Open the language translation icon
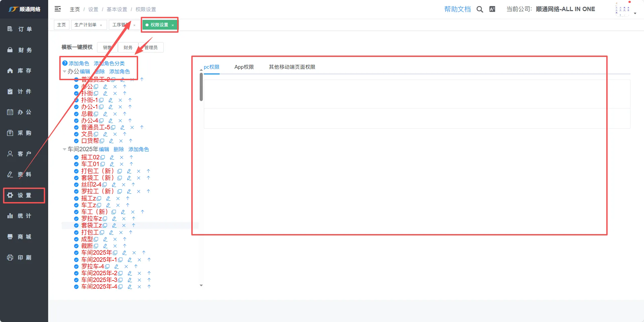 point(492,9)
